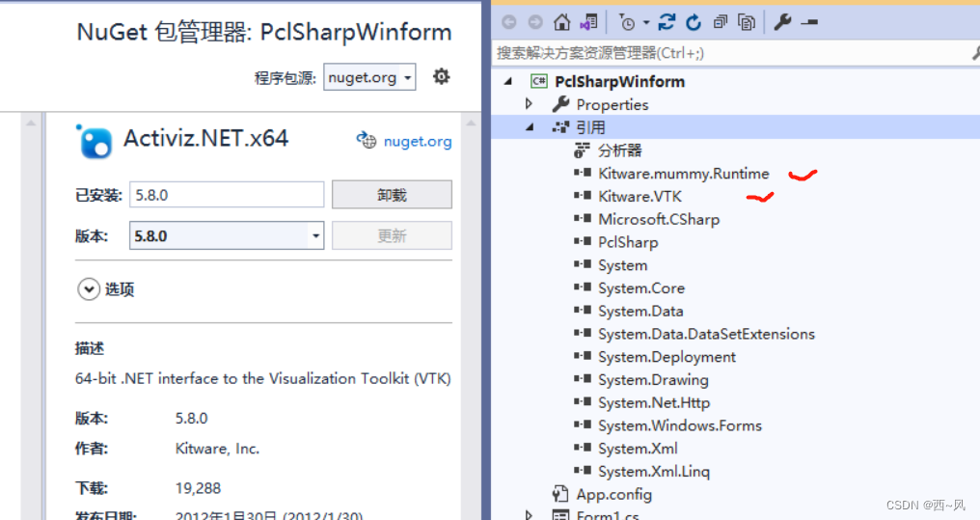
Task: Click the download count 19,288
Action: tap(198, 488)
